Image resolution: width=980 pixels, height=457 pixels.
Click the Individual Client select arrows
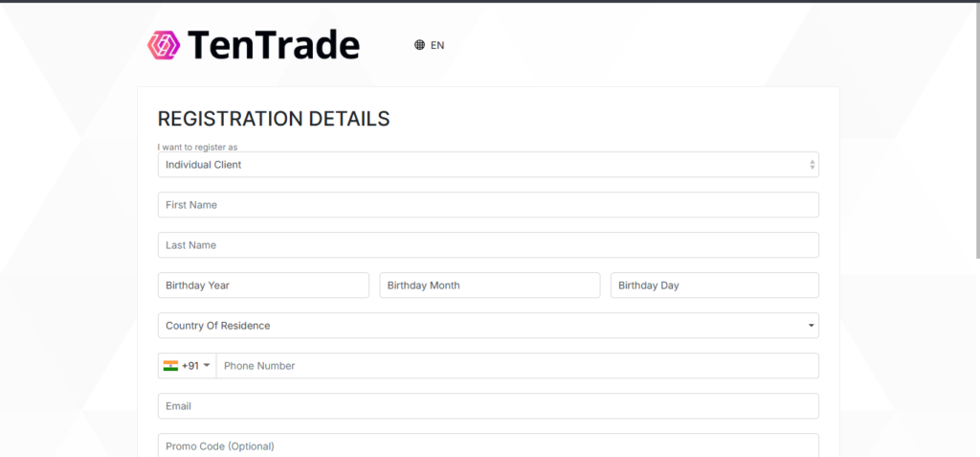[812, 165]
